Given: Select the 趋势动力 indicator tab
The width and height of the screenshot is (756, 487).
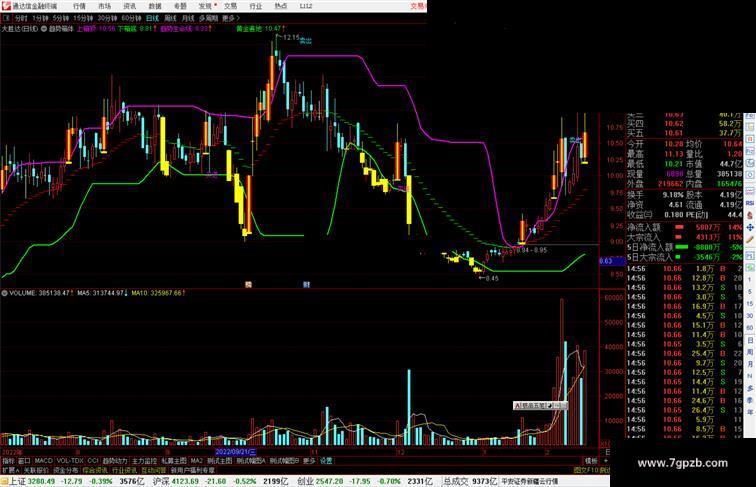Looking at the screenshot, I should [x=115, y=461].
